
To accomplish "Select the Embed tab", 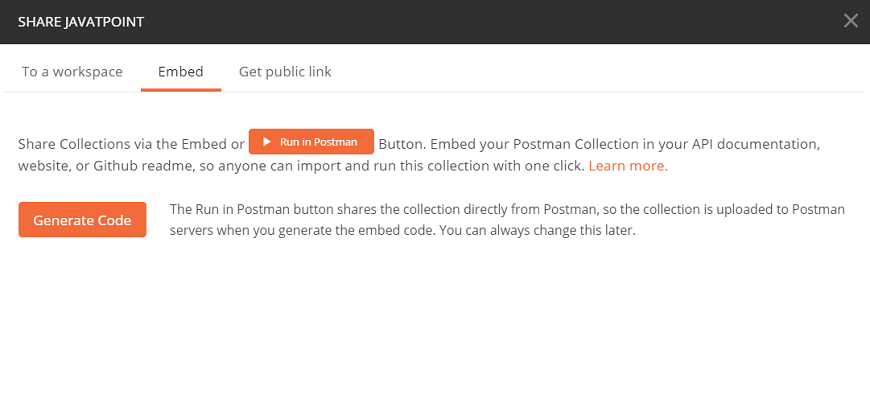I will [x=181, y=72].
